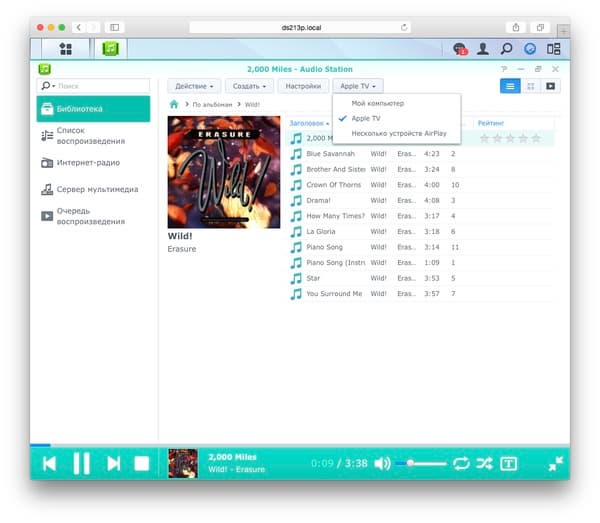Select the Piano Song track, 3:14
This screenshot has height=523, width=600.
(x=420, y=247)
